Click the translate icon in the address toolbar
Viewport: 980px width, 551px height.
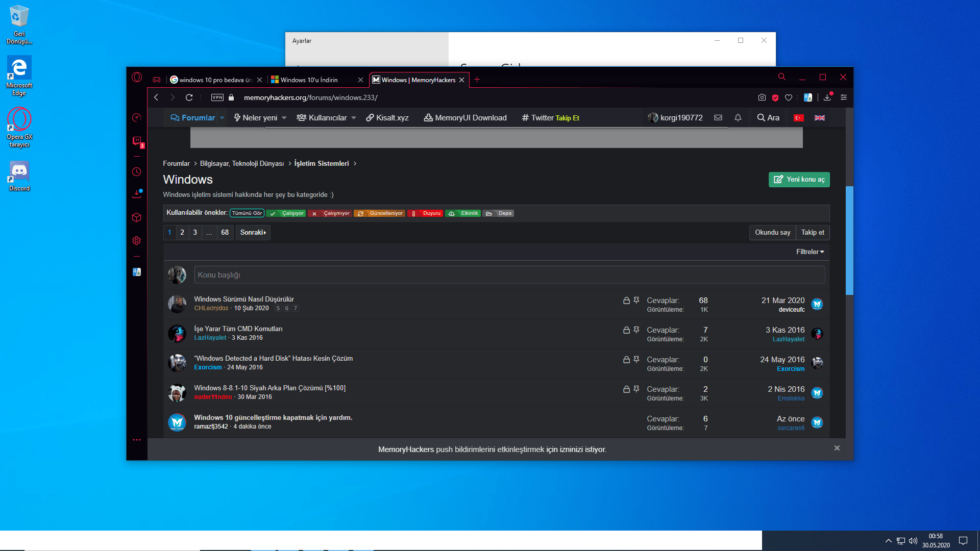point(808,97)
